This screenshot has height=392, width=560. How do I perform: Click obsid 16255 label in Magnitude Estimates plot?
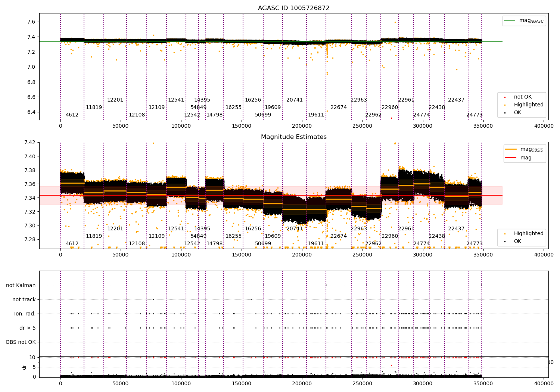pyautogui.click(x=234, y=236)
